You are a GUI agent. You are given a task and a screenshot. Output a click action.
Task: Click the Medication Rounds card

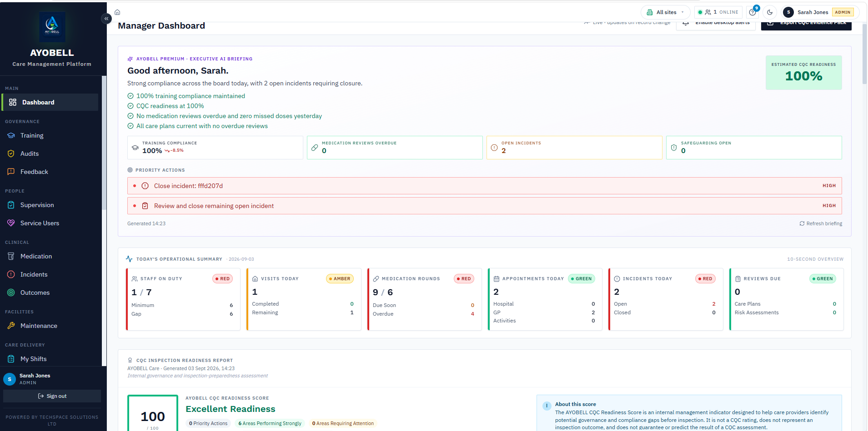(424, 299)
